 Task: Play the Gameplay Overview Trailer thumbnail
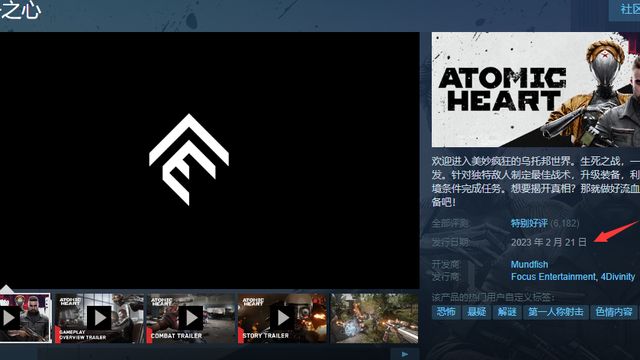tap(99, 318)
